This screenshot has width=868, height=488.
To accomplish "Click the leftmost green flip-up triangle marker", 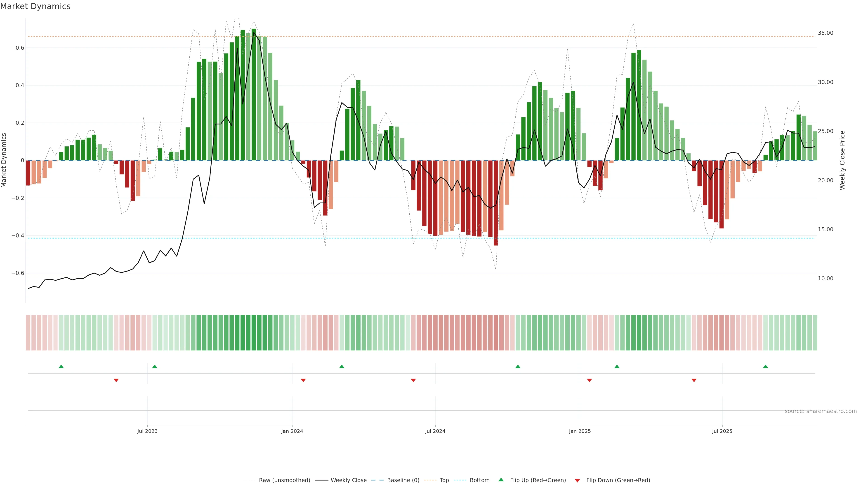I will point(61,366).
